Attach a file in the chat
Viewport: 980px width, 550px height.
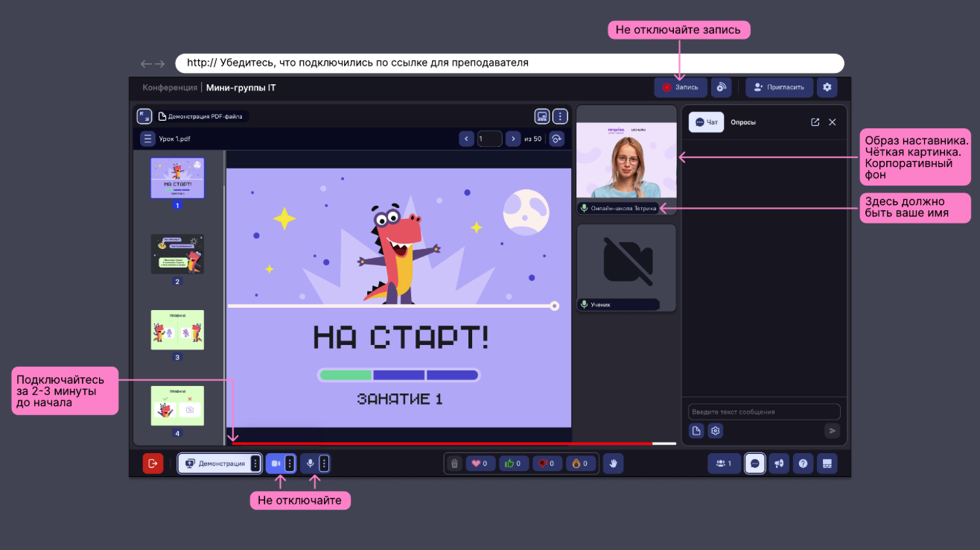pyautogui.click(x=696, y=431)
